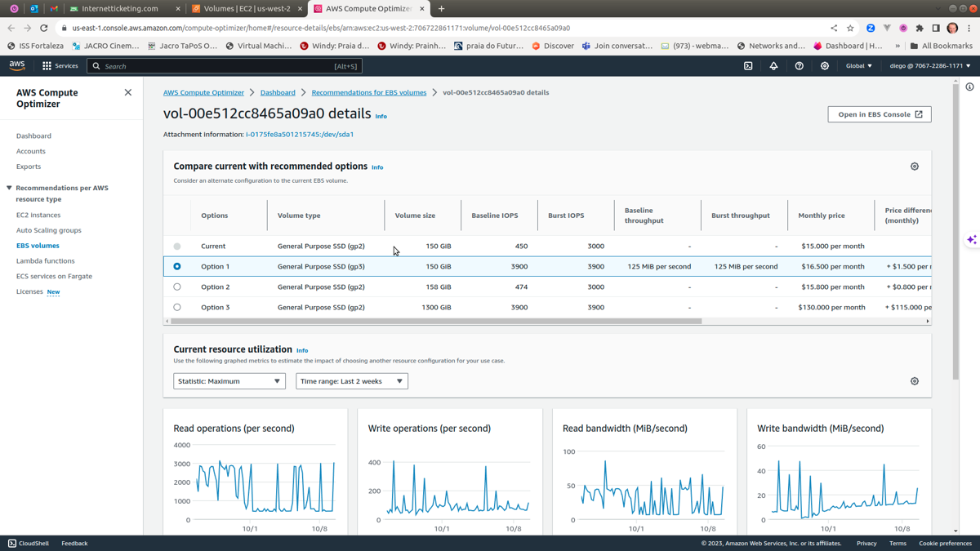
Task: Open a new browser tab
Action: [441, 9]
